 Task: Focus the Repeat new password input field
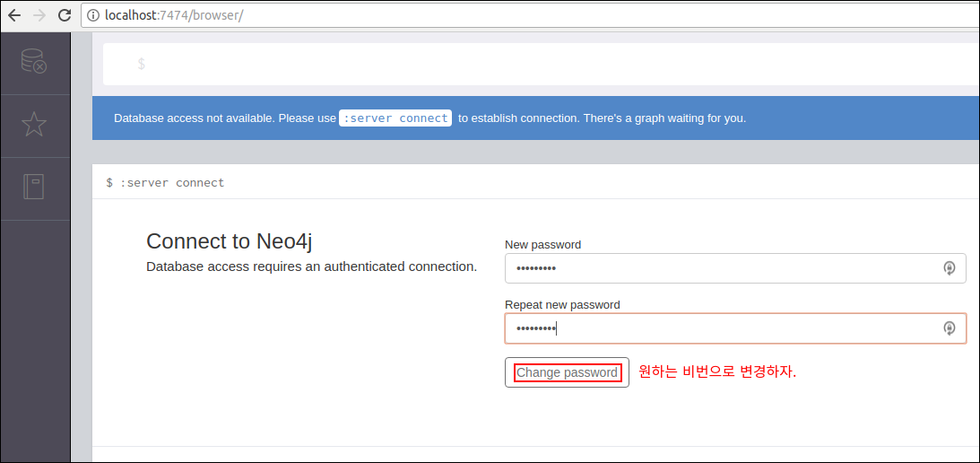pos(735,328)
